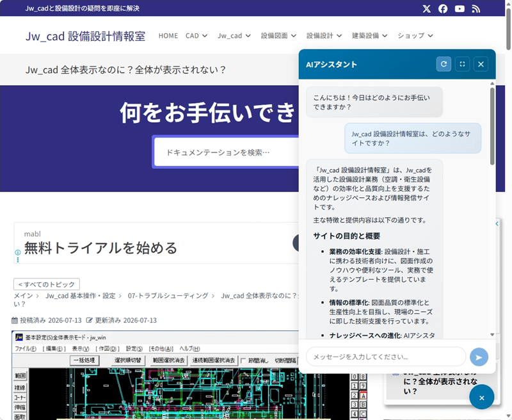512x420 pixels.
Task: Click the edit icon beside 更新済み date
Action: (89, 320)
